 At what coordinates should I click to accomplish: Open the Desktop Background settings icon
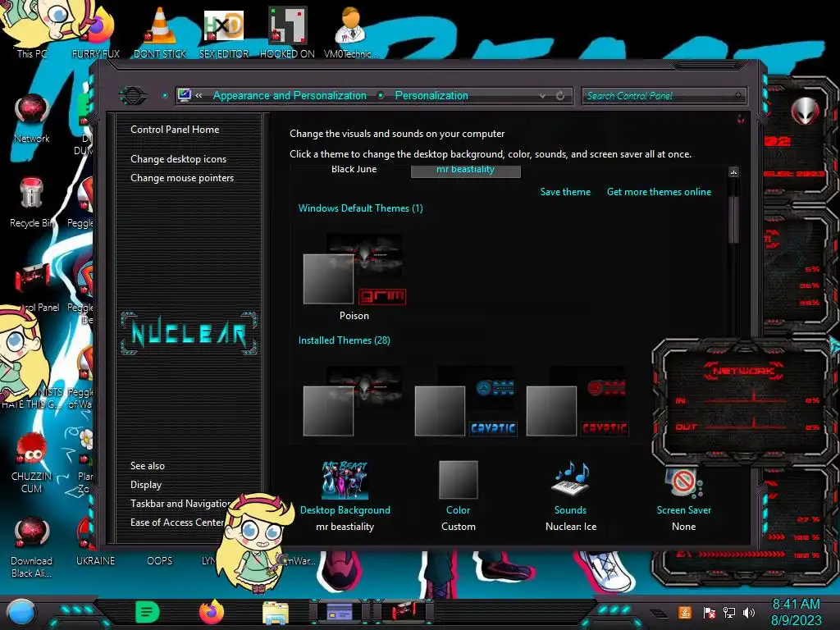pos(345,481)
